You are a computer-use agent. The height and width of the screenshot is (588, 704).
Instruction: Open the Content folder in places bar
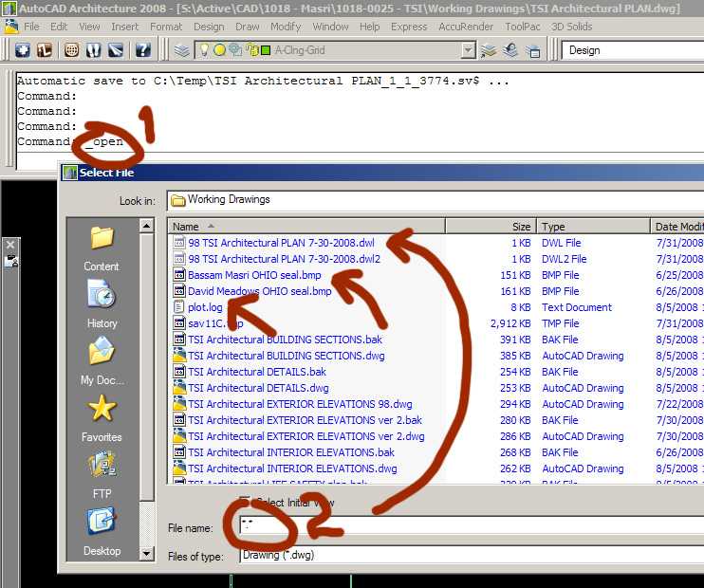tap(102, 248)
